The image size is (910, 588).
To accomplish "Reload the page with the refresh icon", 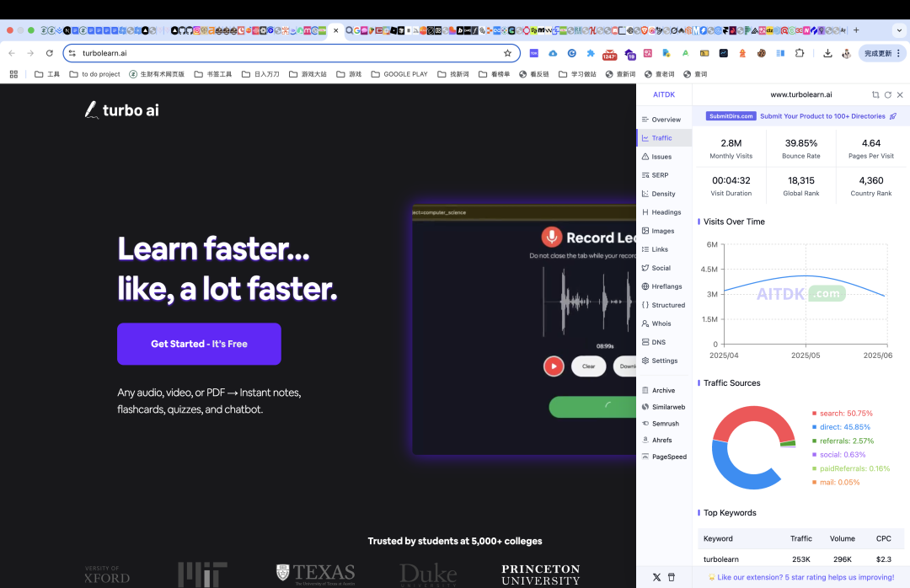I will tap(50, 53).
